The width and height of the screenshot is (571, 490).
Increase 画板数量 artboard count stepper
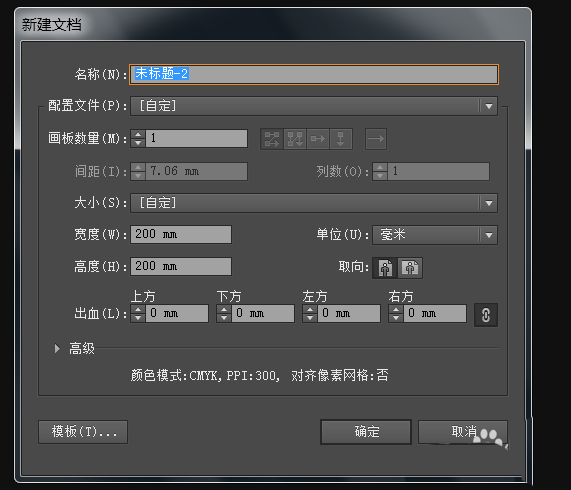[138, 134]
